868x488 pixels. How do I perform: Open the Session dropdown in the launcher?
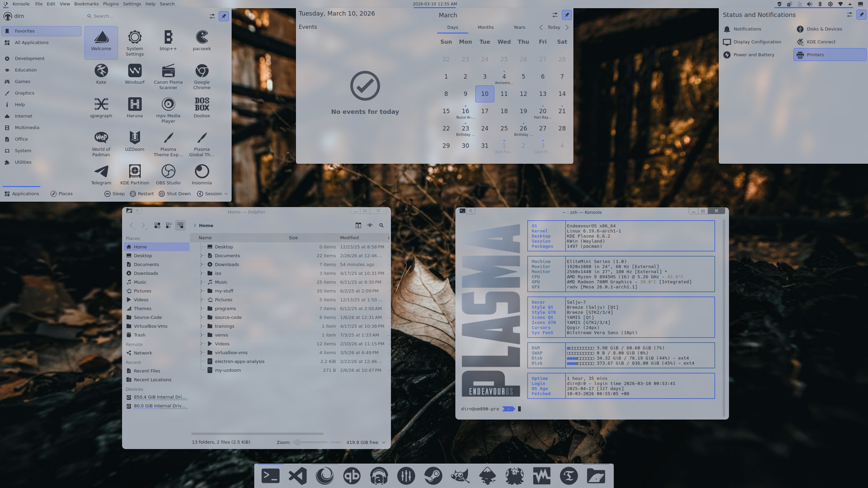click(212, 194)
